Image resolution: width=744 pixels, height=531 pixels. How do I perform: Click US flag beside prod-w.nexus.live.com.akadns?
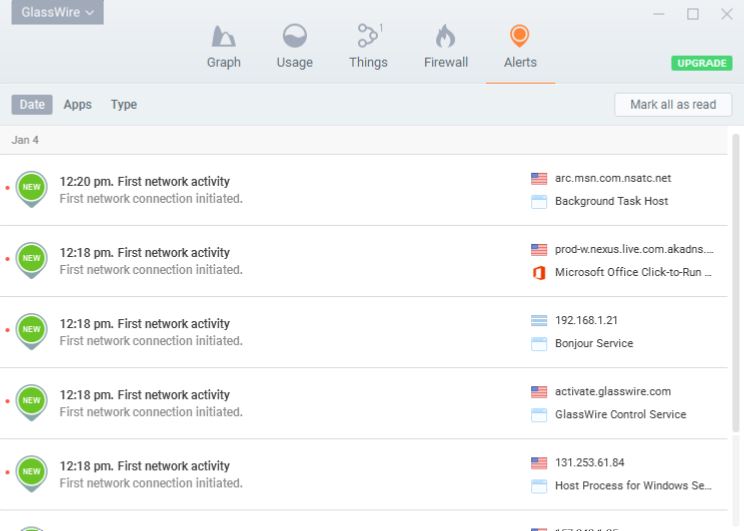point(539,250)
